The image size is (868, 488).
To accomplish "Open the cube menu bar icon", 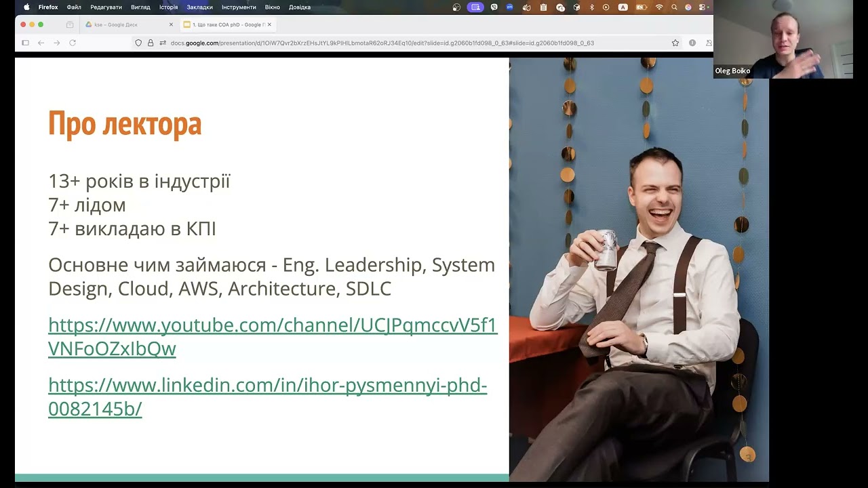I will coord(576,7).
